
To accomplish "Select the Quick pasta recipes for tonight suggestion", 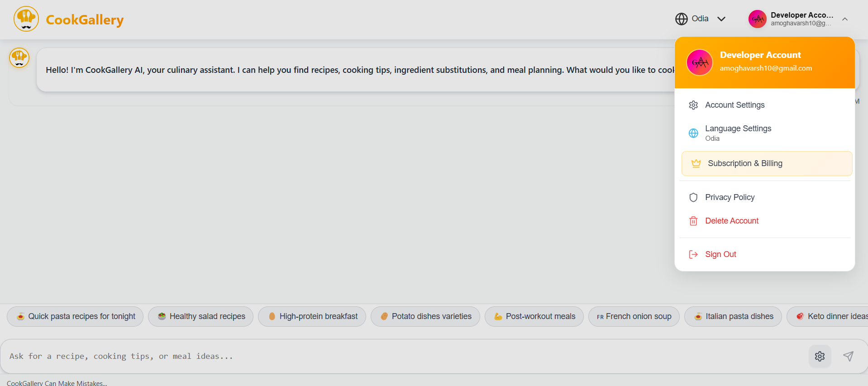I will click(75, 316).
